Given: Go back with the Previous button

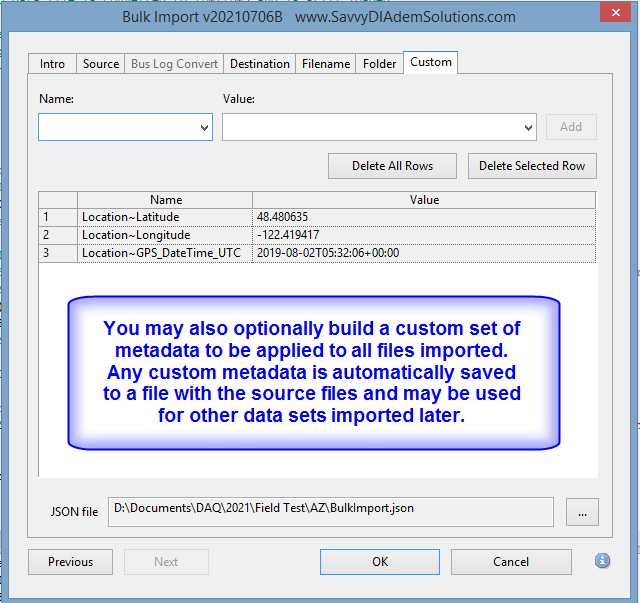Looking at the screenshot, I should click(x=70, y=562).
